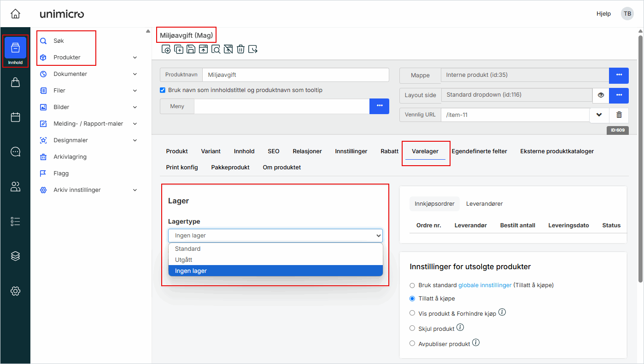This screenshot has width=644, height=364.
Task: Uncheck 'Bruk navn som innholdstittel' checkbox
Action: [x=163, y=90]
